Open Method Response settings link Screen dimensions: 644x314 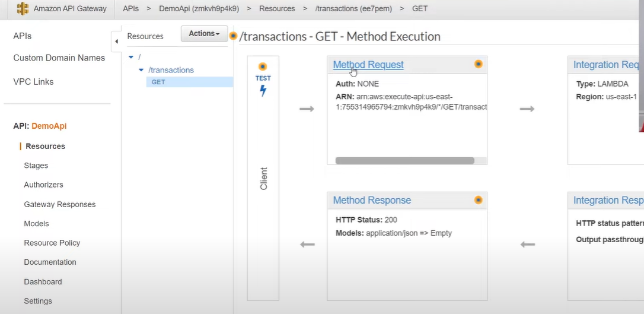(x=372, y=201)
